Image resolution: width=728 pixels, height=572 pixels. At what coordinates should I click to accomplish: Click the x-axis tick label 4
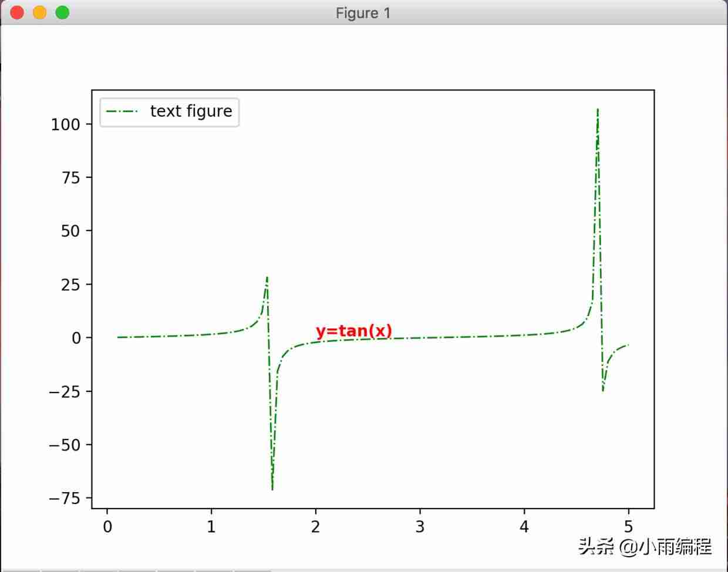tap(524, 527)
